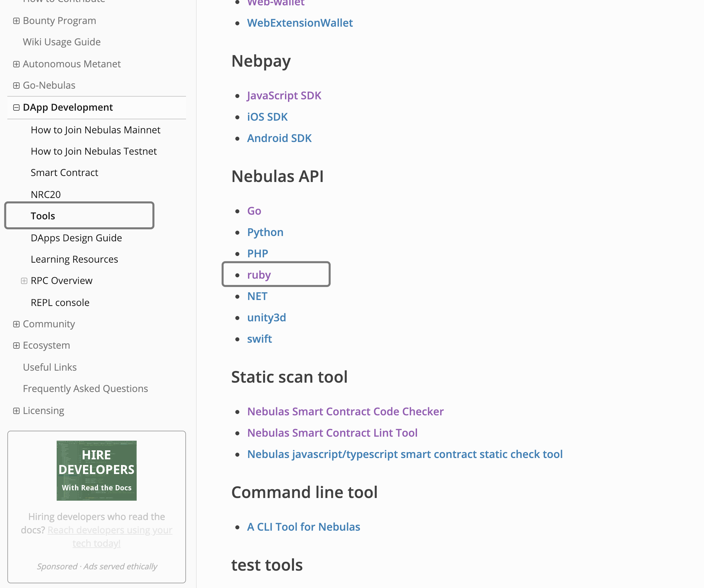The height and width of the screenshot is (588, 704).
Task: Open the ruby API binding link
Action: pyautogui.click(x=258, y=275)
